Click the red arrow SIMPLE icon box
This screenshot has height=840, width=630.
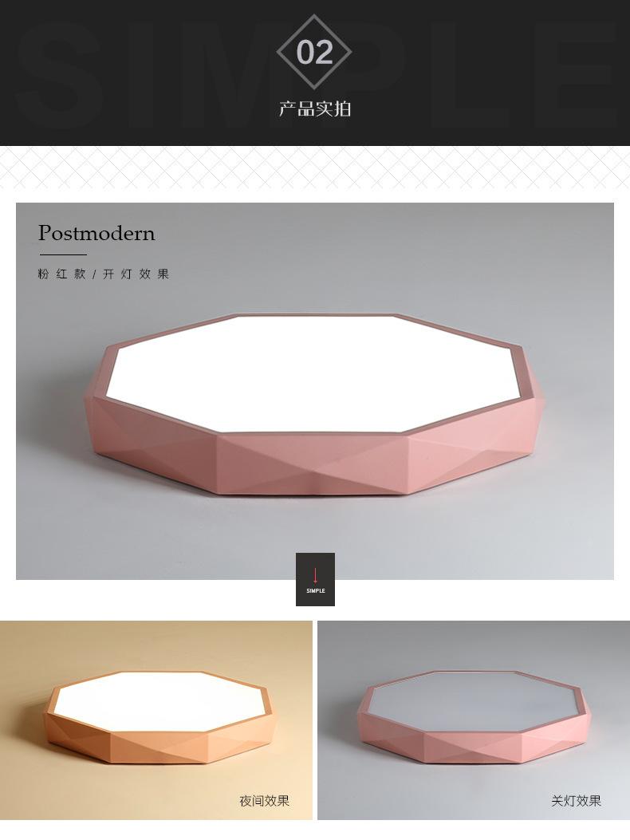316,580
